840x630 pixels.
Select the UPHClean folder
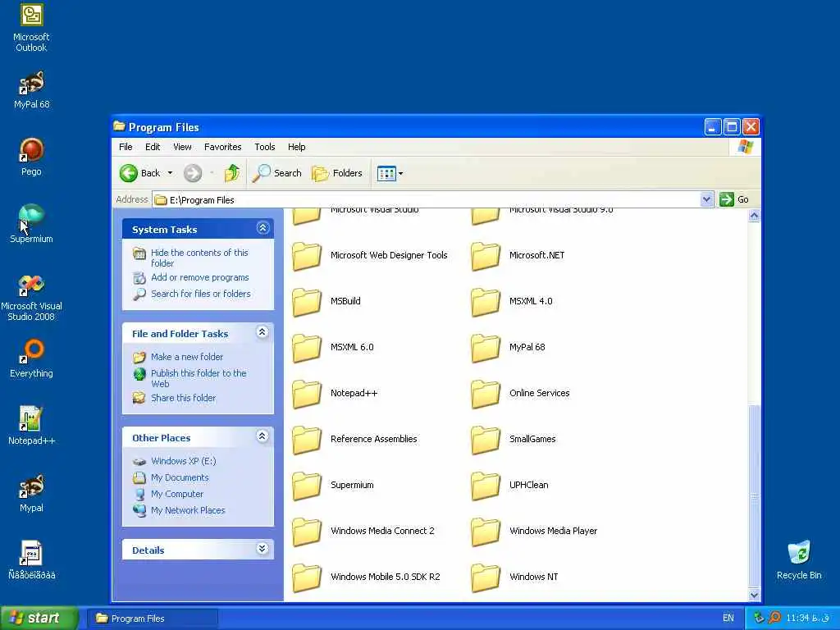[509, 486]
